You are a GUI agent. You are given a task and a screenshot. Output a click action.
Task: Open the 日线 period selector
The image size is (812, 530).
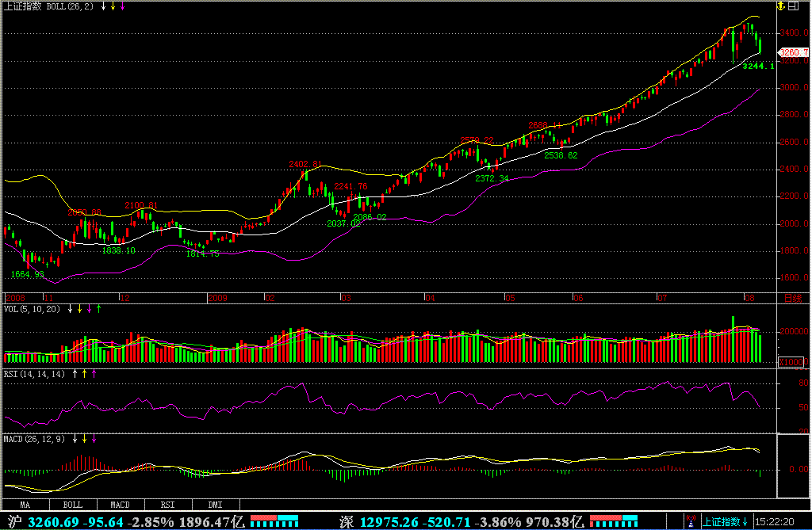coord(793,298)
